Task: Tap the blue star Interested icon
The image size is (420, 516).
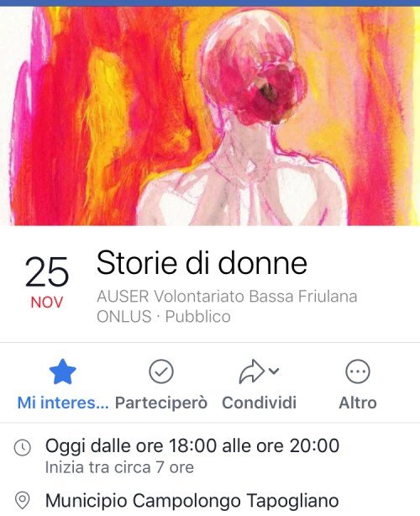Action: [x=62, y=371]
